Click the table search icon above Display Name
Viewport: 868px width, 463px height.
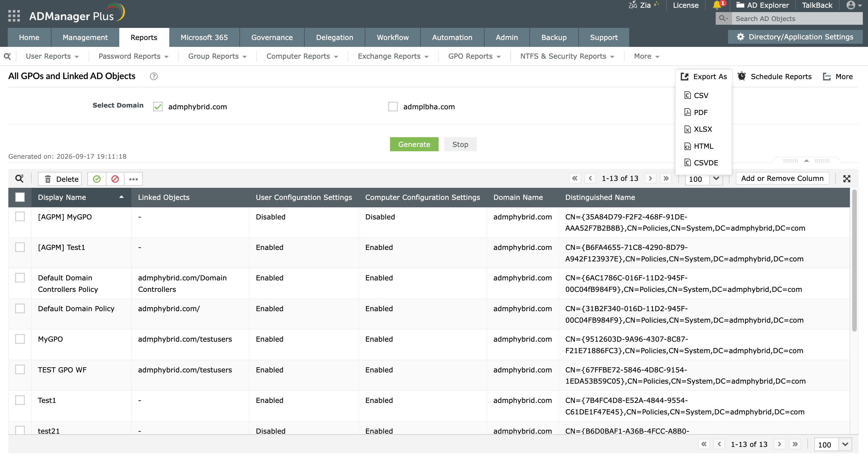coord(20,178)
